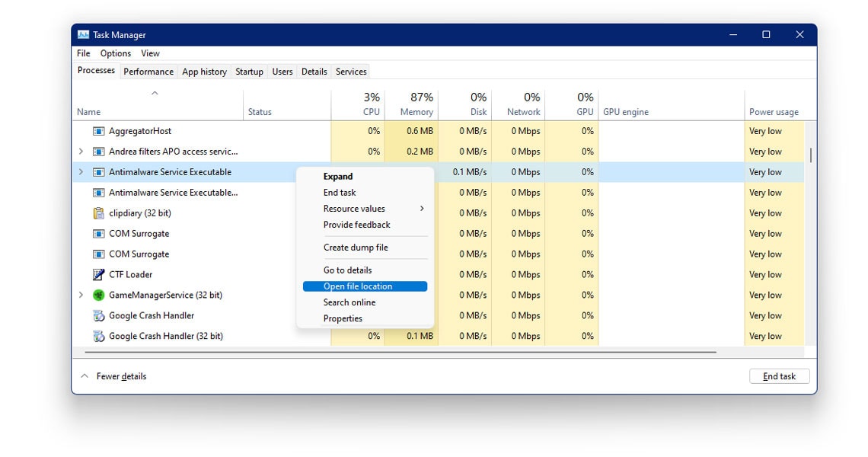The height and width of the screenshot is (457, 868).
Task: Select the Google Crash Handler icon
Action: tap(100, 315)
